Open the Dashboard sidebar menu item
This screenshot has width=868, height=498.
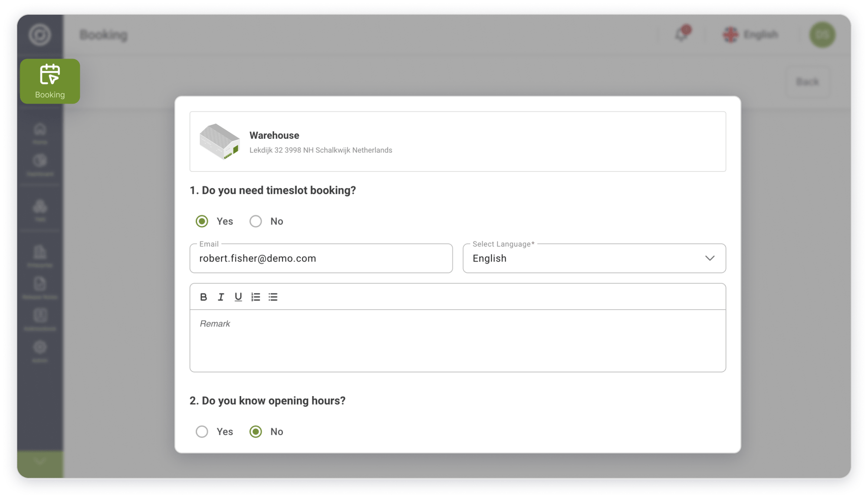[40, 165]
